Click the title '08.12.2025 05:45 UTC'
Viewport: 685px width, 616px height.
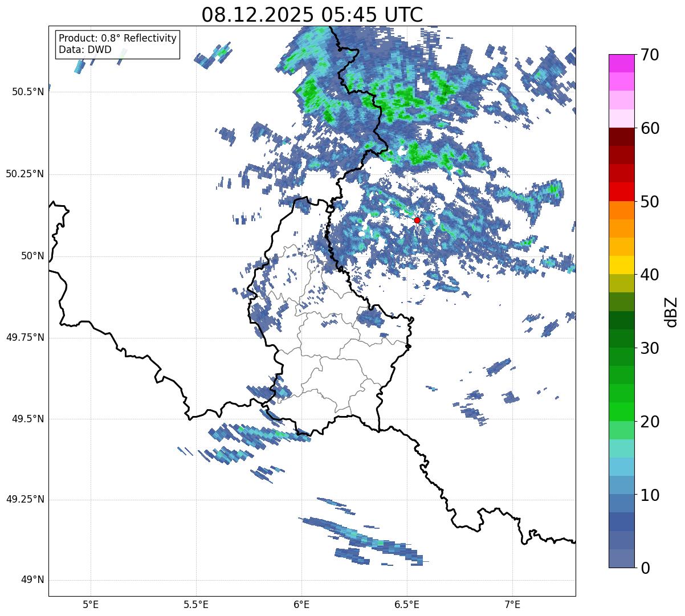point(312,14)
